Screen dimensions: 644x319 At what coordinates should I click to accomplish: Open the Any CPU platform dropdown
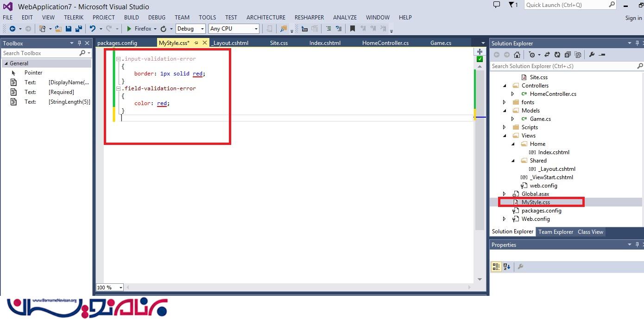pyautogui.click(x=234, y=29)
